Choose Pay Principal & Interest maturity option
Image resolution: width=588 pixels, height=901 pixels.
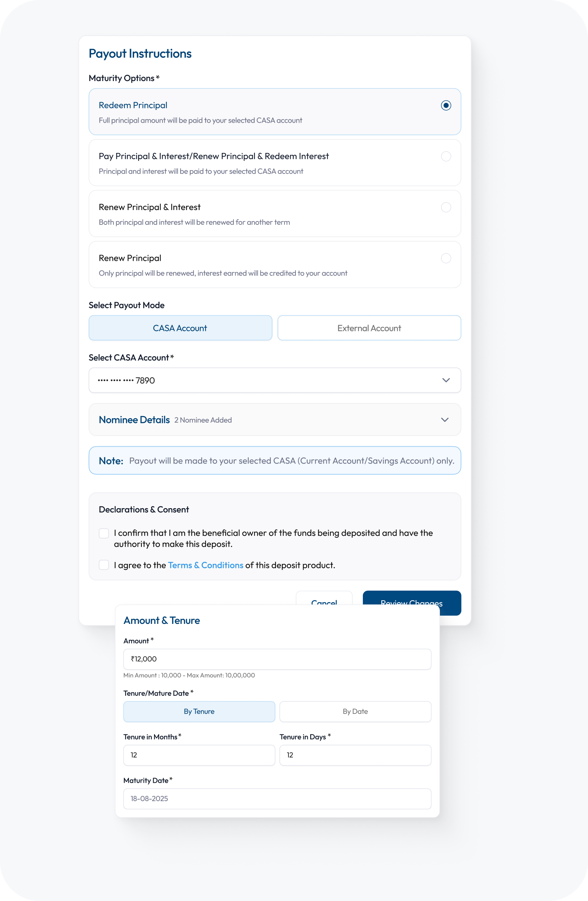pyautogui.click(x=446, y=156)
